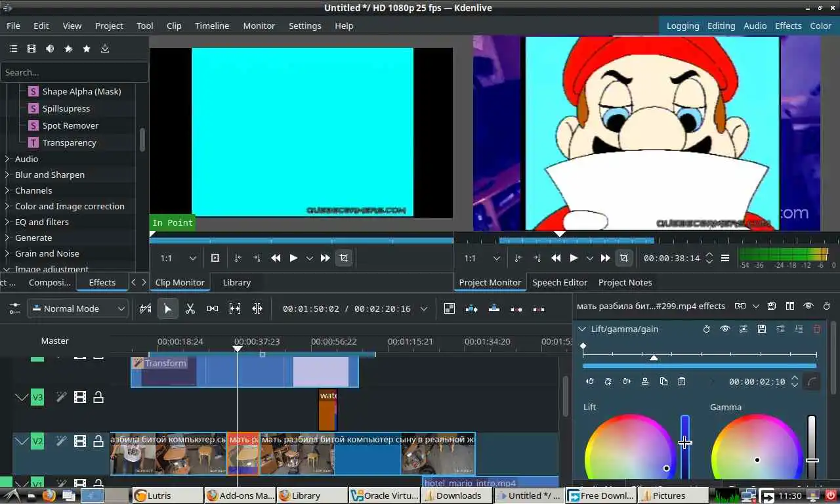Viewport: 840px width, 504px height.
Task: Rewind the project monitor
Action: click(x=556, y=258)
